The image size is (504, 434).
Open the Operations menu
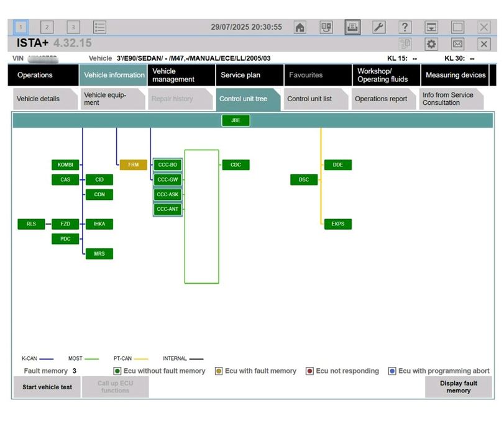(x=43, y=75)
